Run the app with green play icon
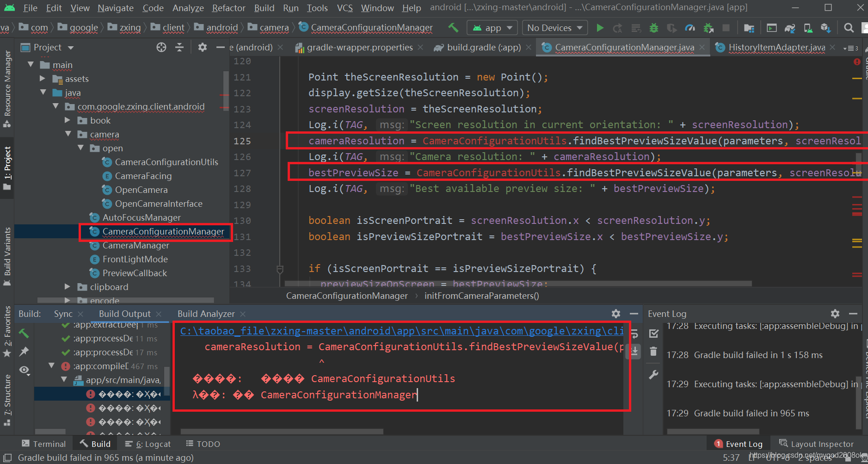 [600, 28]
